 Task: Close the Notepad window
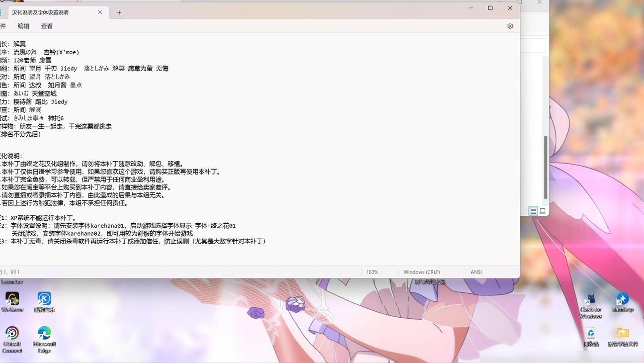[x=510, y=8]
